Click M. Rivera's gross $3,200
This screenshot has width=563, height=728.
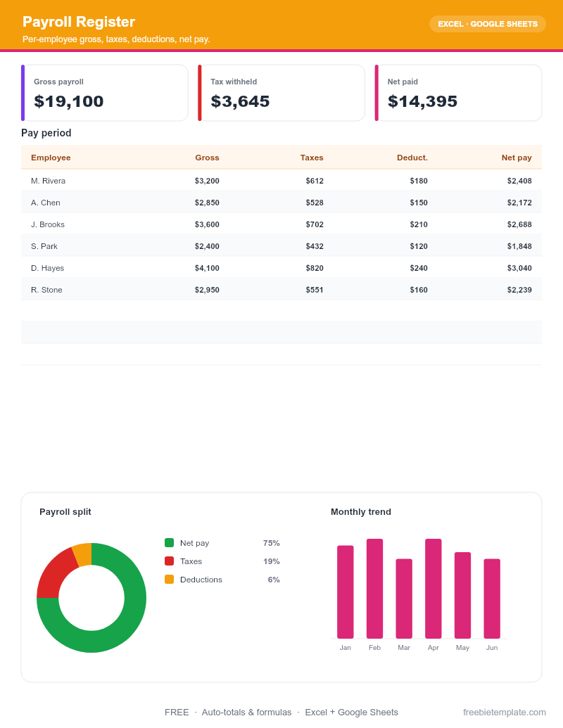coord(207,181)
